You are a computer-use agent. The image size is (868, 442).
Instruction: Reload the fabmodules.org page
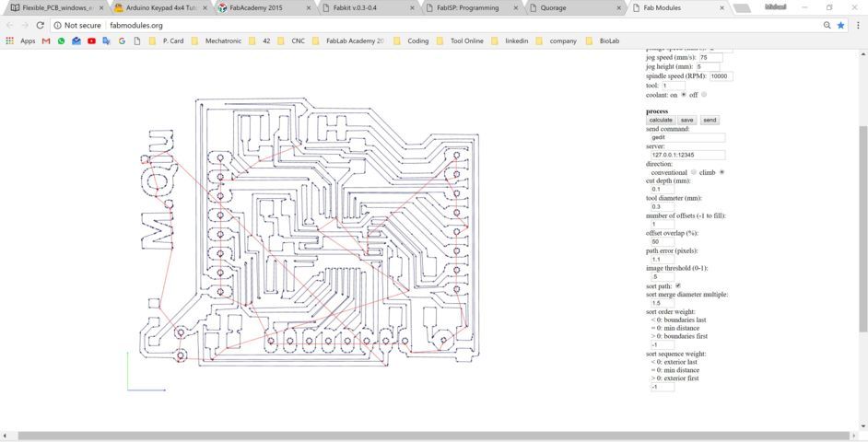click(x=40, y=26)
